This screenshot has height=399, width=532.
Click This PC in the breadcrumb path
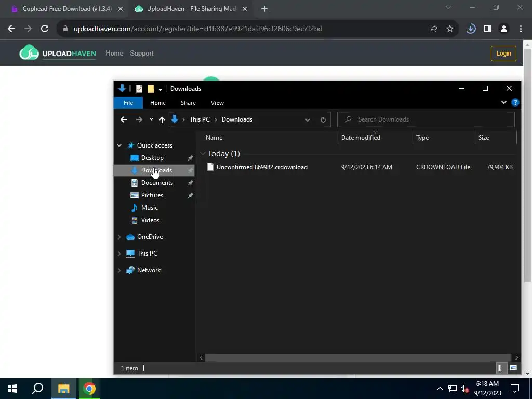pyautogui.click(x=199, y=119)
